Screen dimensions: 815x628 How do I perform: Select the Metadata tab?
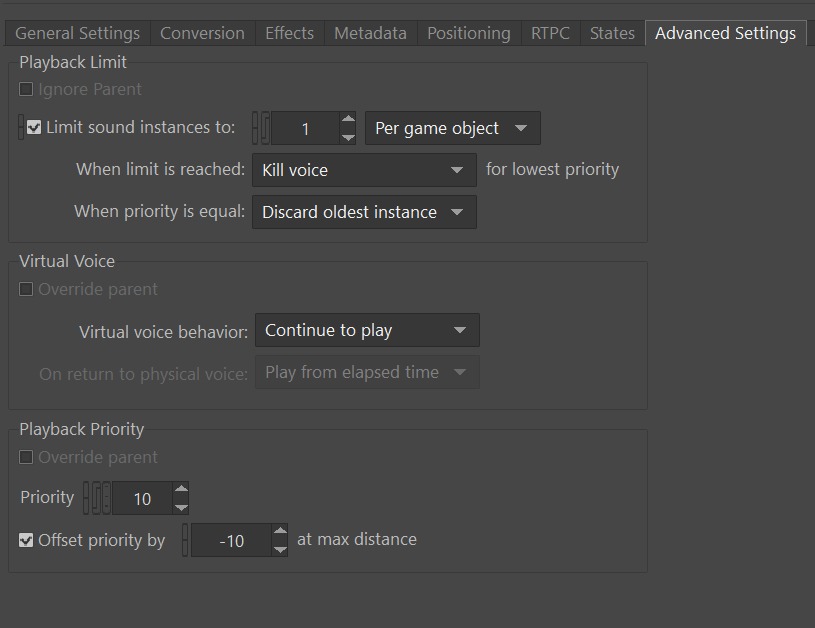(371, 33)
